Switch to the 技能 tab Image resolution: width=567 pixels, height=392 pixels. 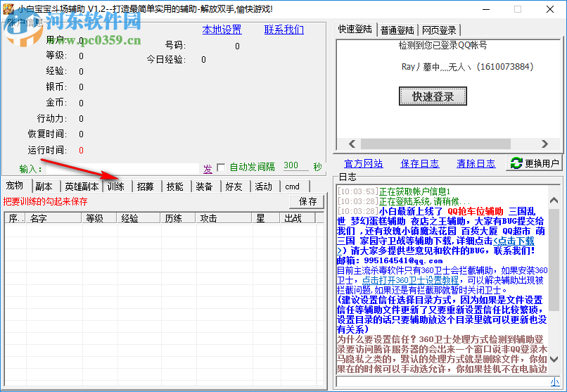tap(175, 186)
